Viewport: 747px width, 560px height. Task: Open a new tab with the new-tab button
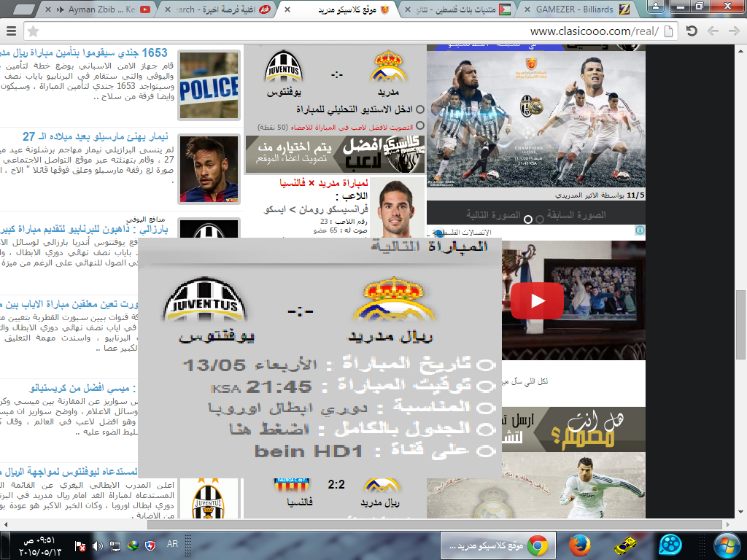tap(23, 9)
